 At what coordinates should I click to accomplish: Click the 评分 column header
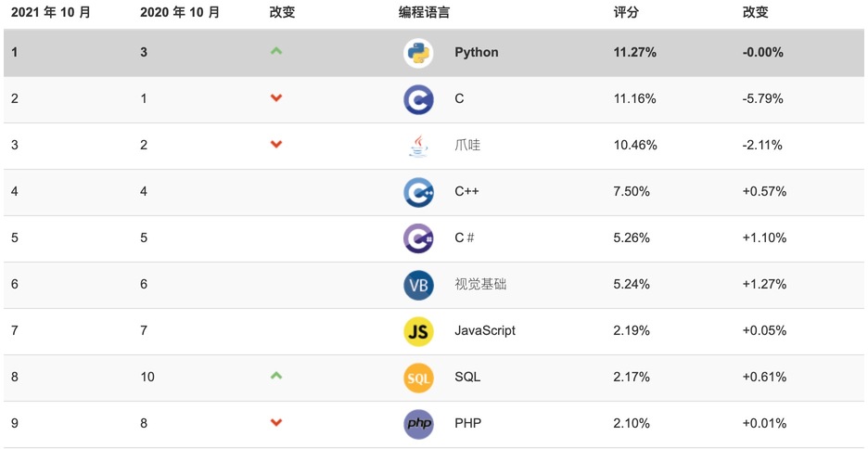tap(626, 13)
